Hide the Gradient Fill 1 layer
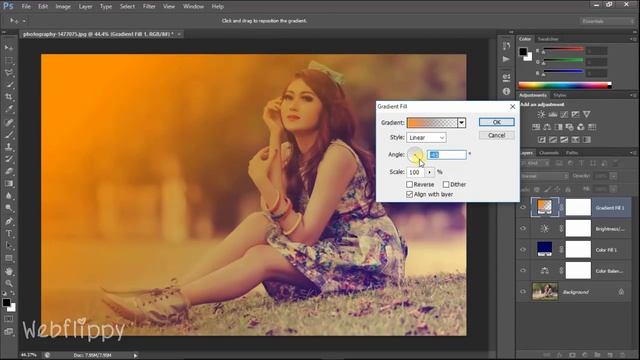Screen dimensions: 640x360 pos(523,207)
